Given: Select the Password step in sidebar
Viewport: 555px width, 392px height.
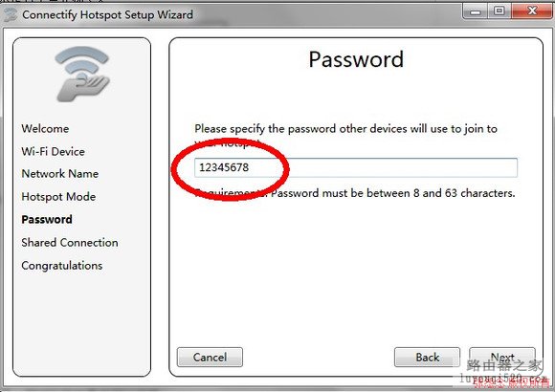Looking at the screenshot, I should 47,219.
